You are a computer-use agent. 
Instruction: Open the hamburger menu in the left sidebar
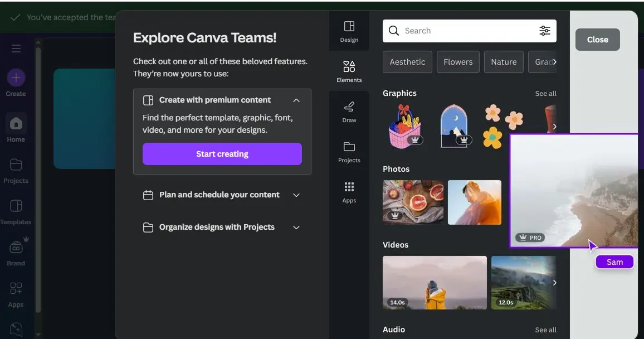pos(16,49)
